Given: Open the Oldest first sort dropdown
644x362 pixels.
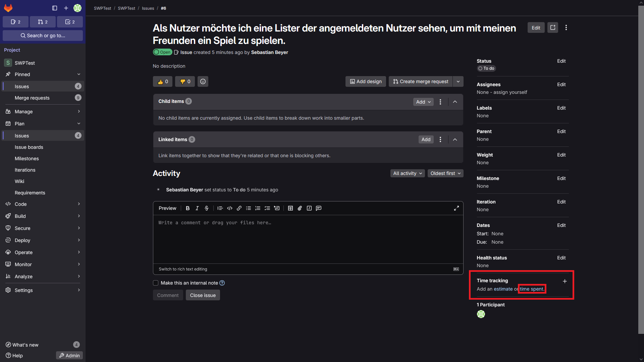Looking at the screenshot, I should pyautogui.click(x=445, y=173).
